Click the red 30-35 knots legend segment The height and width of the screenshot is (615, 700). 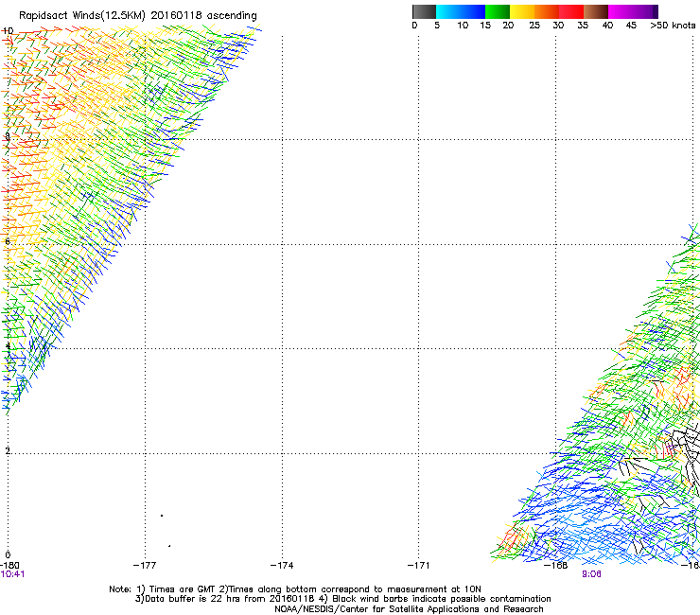(x=571, y=11)
